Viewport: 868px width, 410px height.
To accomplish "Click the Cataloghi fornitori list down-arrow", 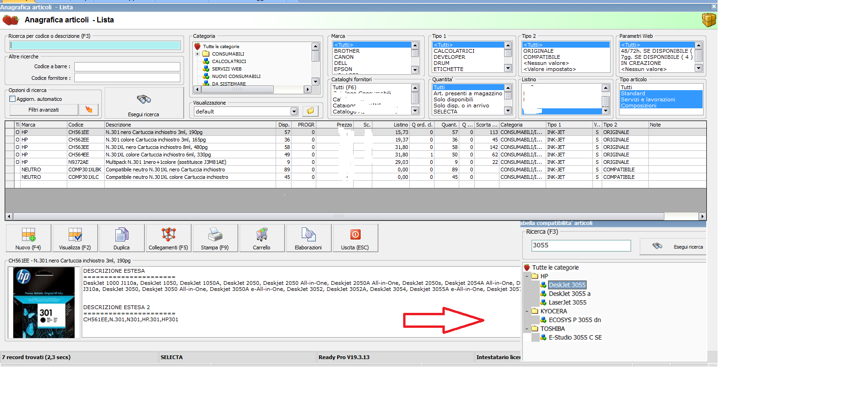I will tap(415, 111).
